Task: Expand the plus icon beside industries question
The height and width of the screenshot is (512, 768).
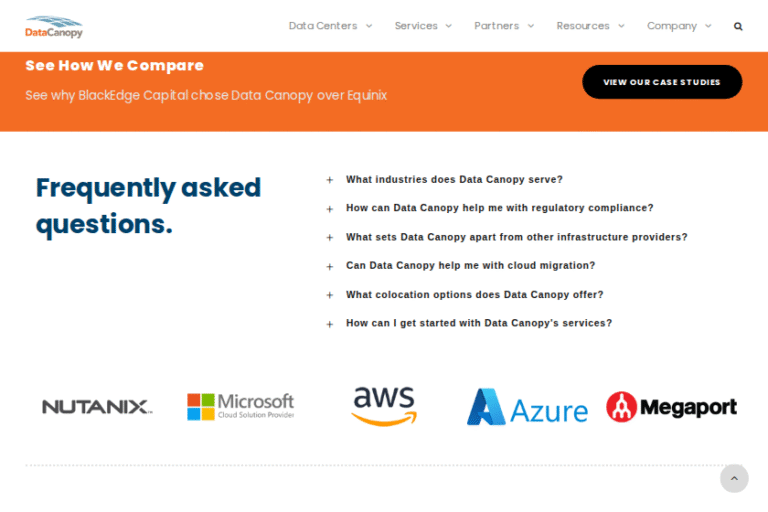Action: (x=330, y=181)
